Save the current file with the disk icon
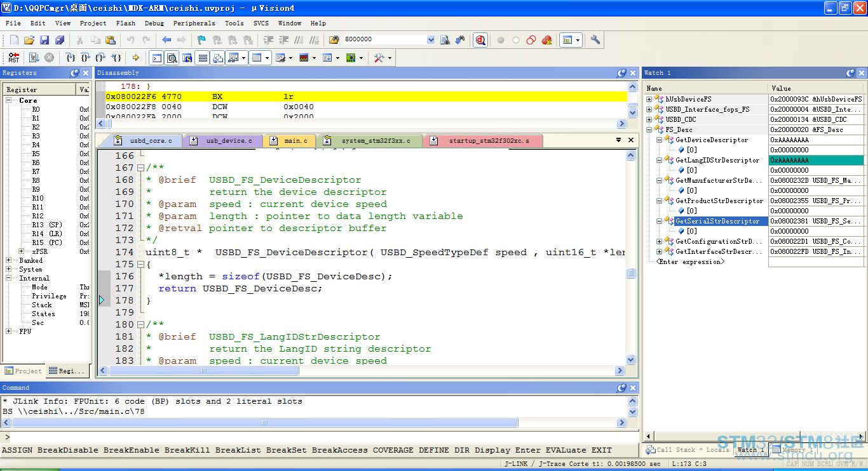The image size is (868, 471). (44, 40)
